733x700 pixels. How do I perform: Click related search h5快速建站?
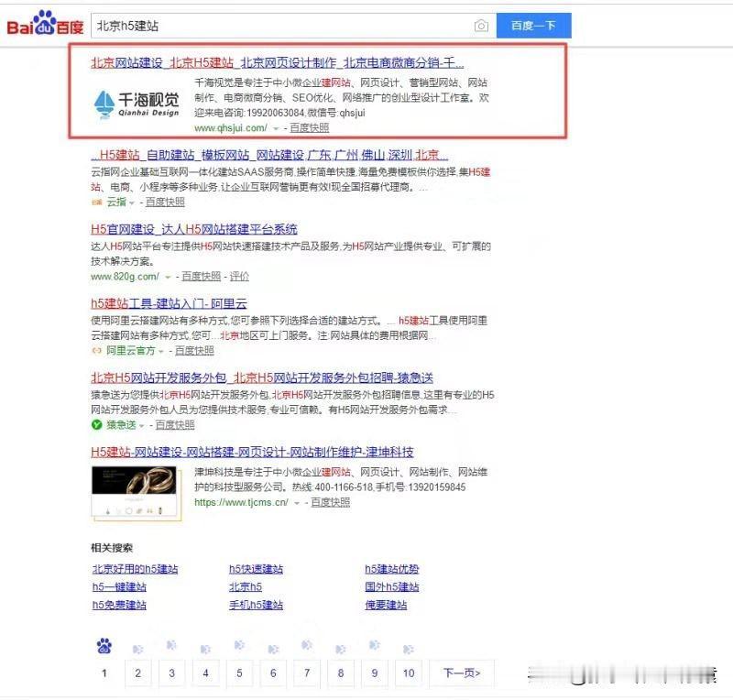point(257,569)
